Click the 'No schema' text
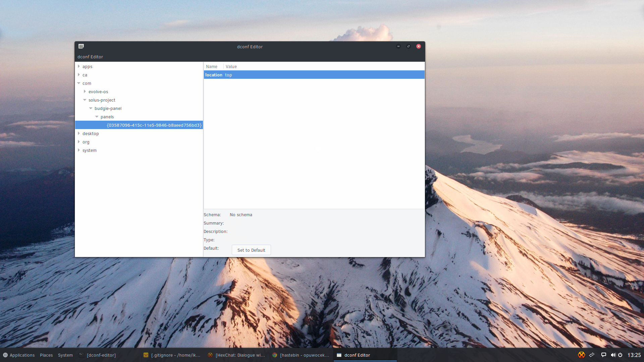Viewport: 644px width, 362px height. pyautogui.click(x=241, y=215)
